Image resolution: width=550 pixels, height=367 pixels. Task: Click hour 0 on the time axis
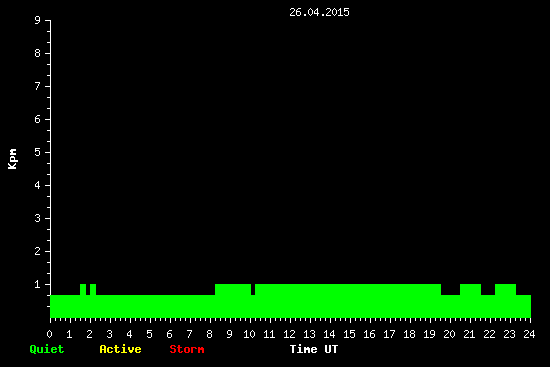(x=49, y=334)
